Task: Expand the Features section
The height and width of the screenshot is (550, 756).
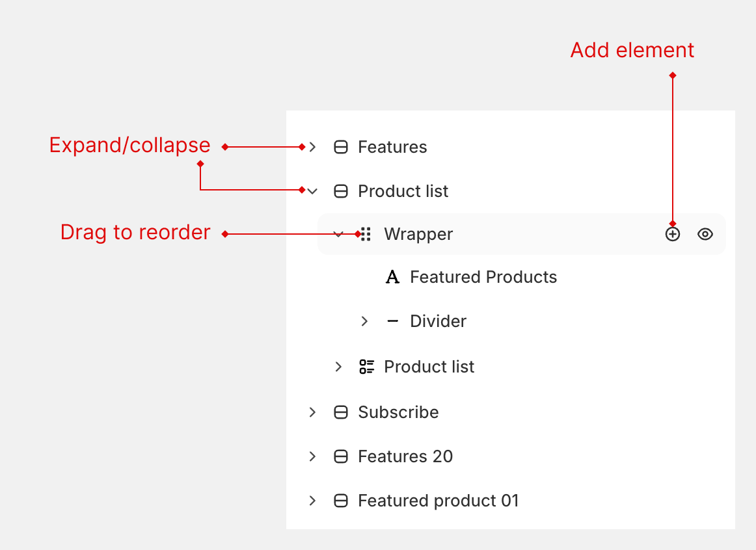Action: coord(313,148)
